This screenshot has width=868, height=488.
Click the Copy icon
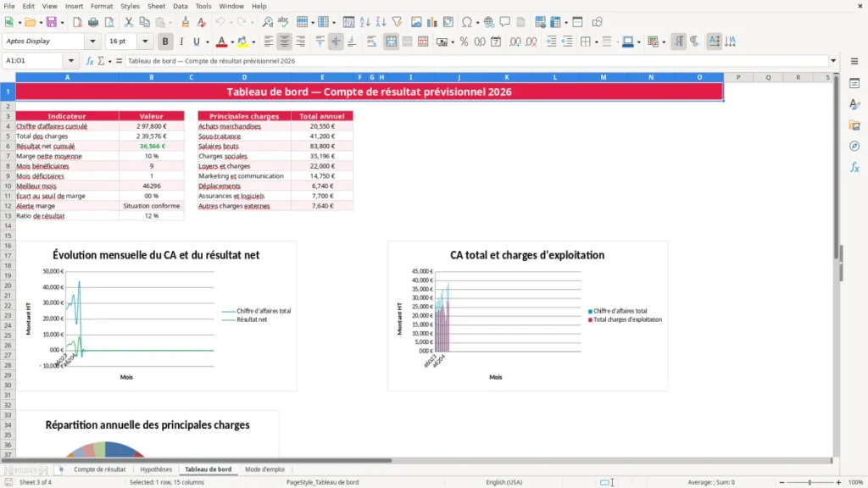point(144,22)
